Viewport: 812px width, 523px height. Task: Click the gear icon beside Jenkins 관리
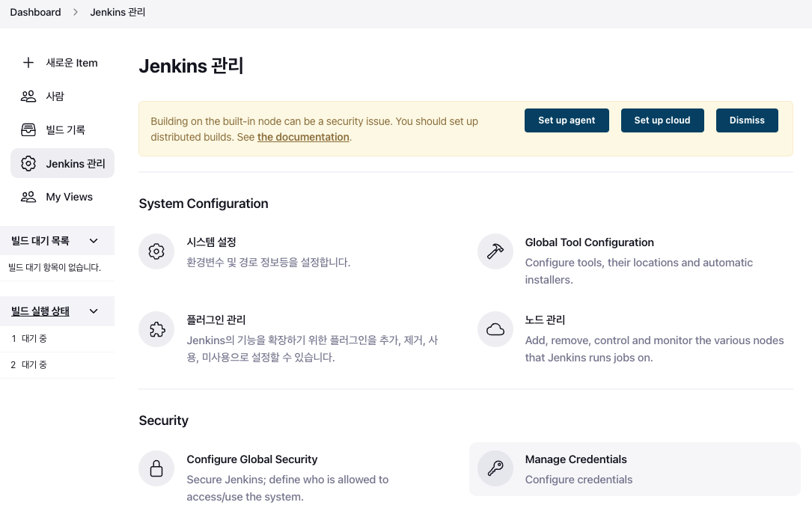pos(28,164)
